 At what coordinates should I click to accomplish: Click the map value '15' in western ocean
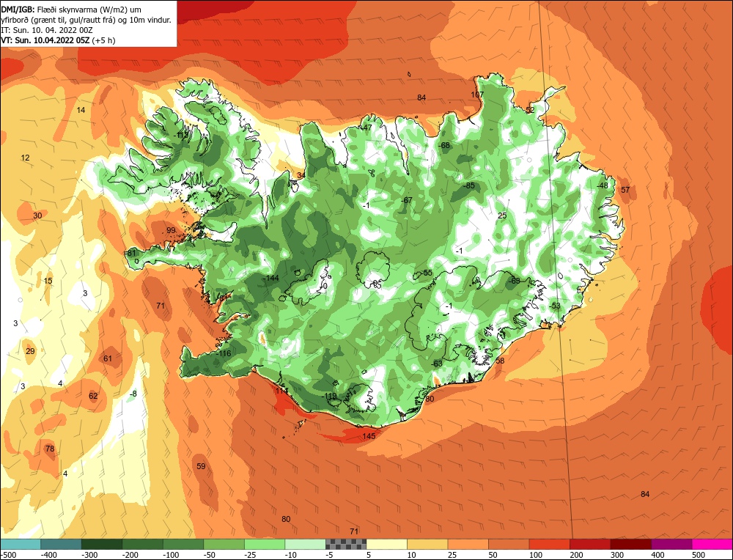pos(48,281)
